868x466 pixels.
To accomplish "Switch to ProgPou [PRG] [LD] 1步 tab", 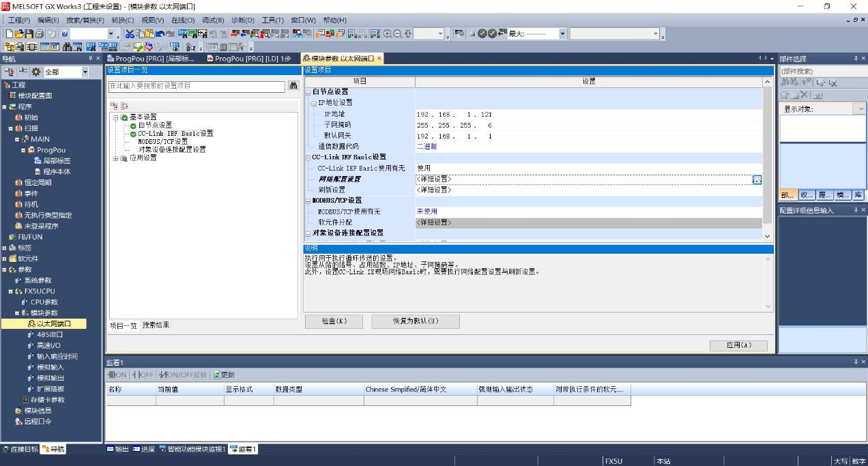I will (x=249, y=59).
